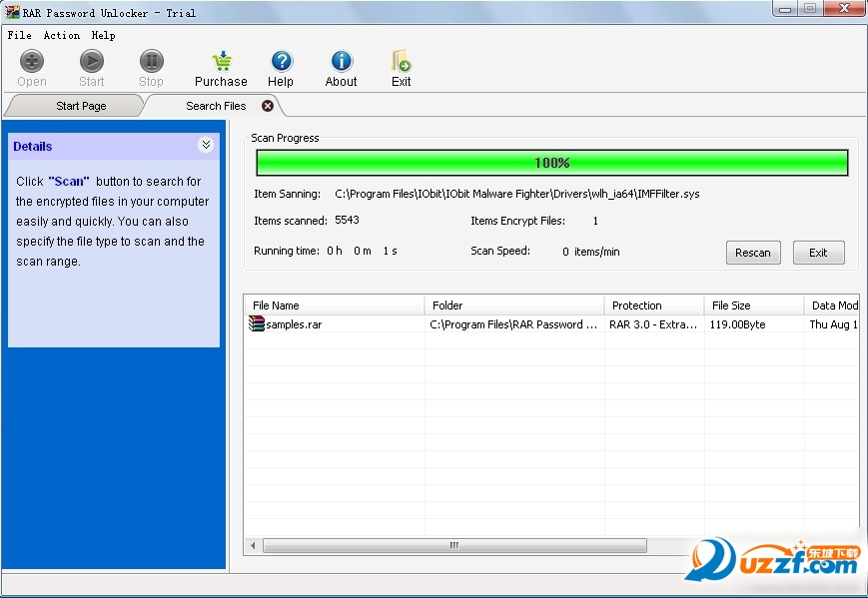Sort by Protection column header
This screenshot has width=868, height=598.
tap(654, 305)
